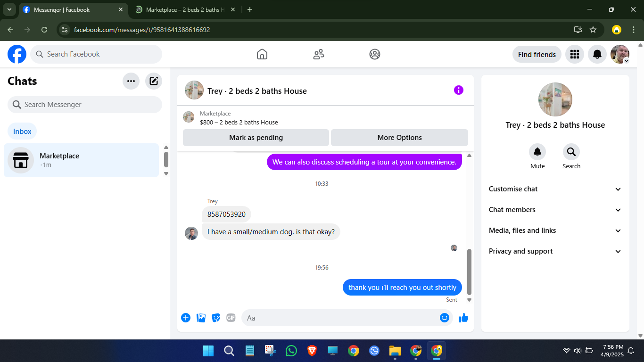Image resolution: width=644 pixels, height=362 pixels.
Task: Open the Friends icon in top navigation
Action: click(x=319, y=54)
